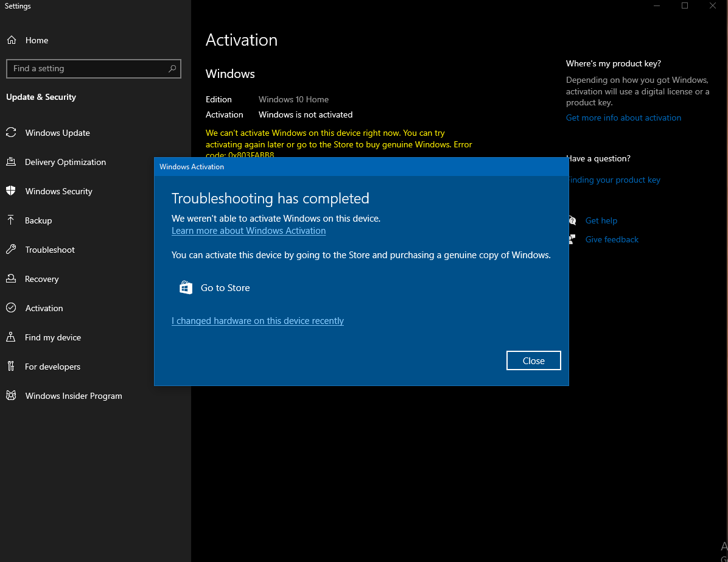Click the Find a setting search box
Image resolution: width=728 pixels, height=562 pixels.
tap(93, 69)
